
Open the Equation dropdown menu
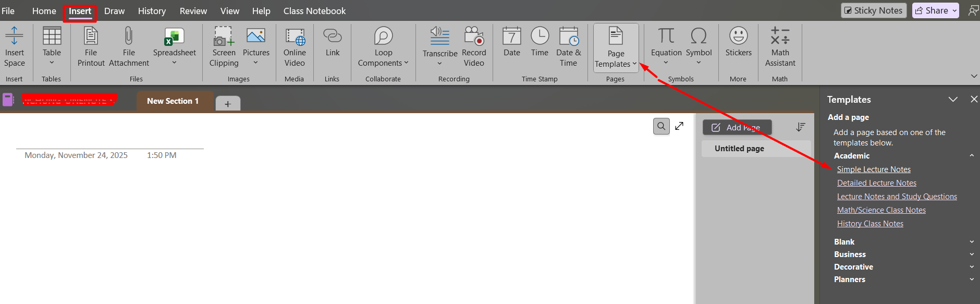[666, 63]
